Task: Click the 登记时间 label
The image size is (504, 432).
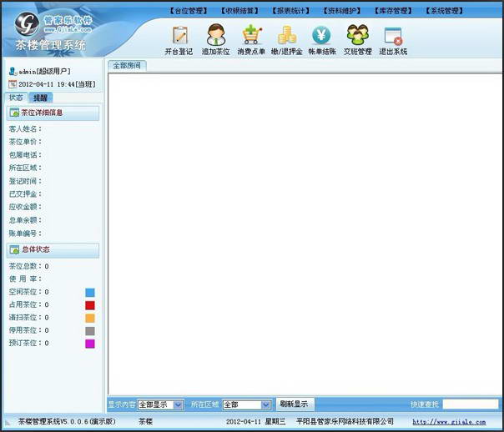Action: pyautogui.click(x=25, y=181)
